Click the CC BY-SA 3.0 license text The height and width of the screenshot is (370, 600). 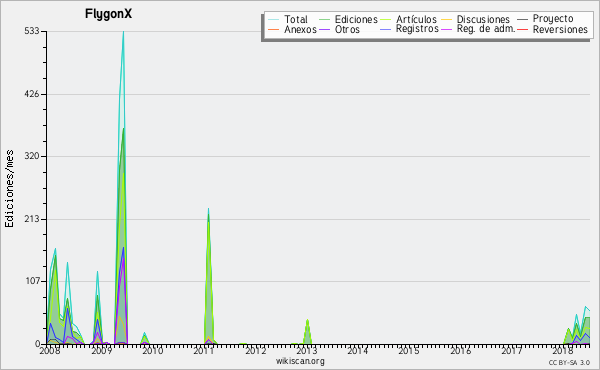(x=569, y=363)
